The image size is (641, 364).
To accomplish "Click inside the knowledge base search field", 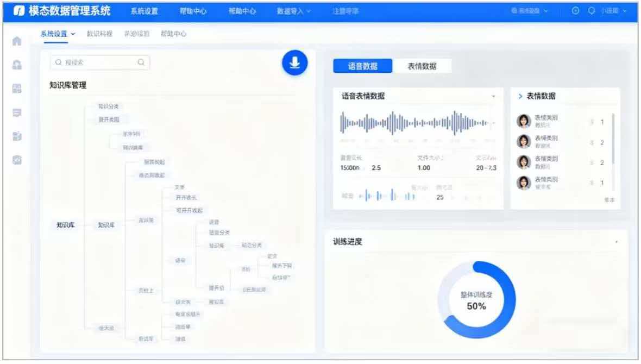I will [x=98, y=62].
